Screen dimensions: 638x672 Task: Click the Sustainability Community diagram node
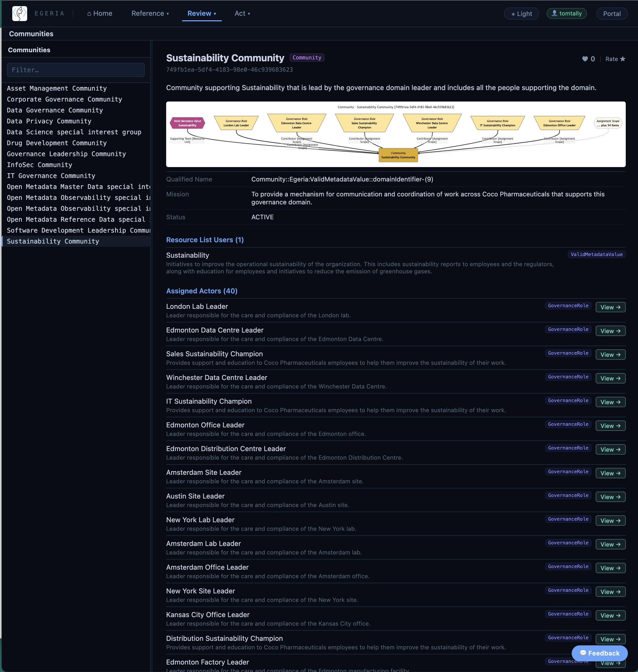click(398, 155)
